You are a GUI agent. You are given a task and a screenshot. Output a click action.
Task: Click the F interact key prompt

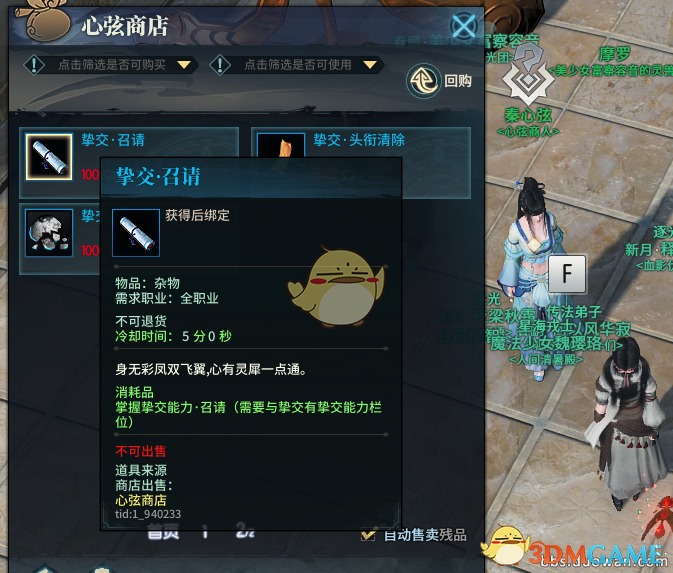pyautogui.click(x=567, y=273)
